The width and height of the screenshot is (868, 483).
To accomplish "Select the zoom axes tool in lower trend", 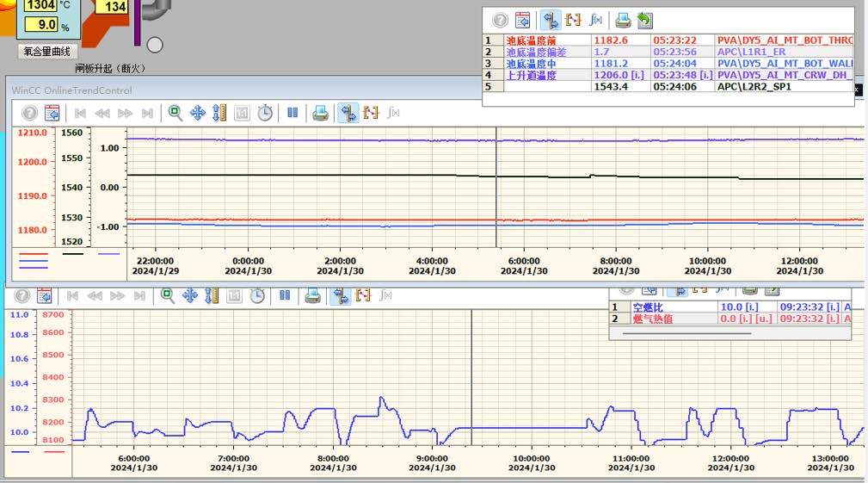I will [212, 296].
